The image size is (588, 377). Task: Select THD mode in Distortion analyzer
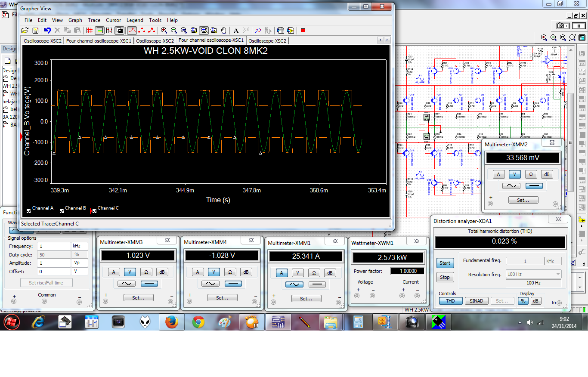click(451, 301)
